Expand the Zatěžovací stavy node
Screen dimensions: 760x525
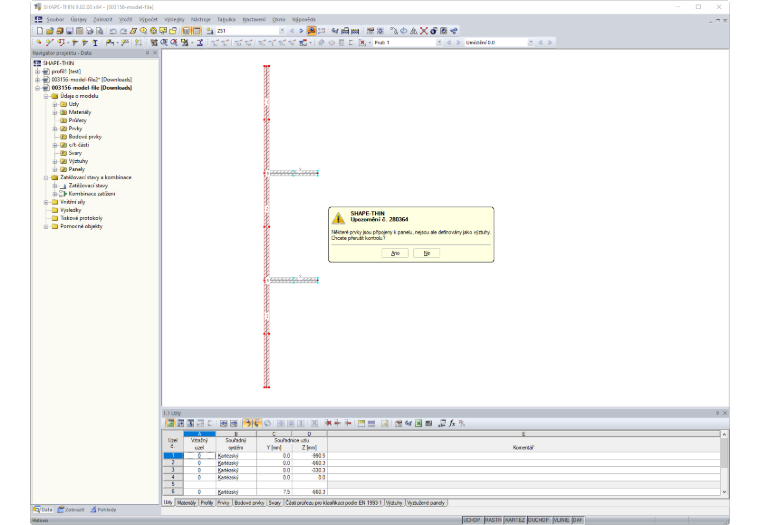click(x=55, y=186)
